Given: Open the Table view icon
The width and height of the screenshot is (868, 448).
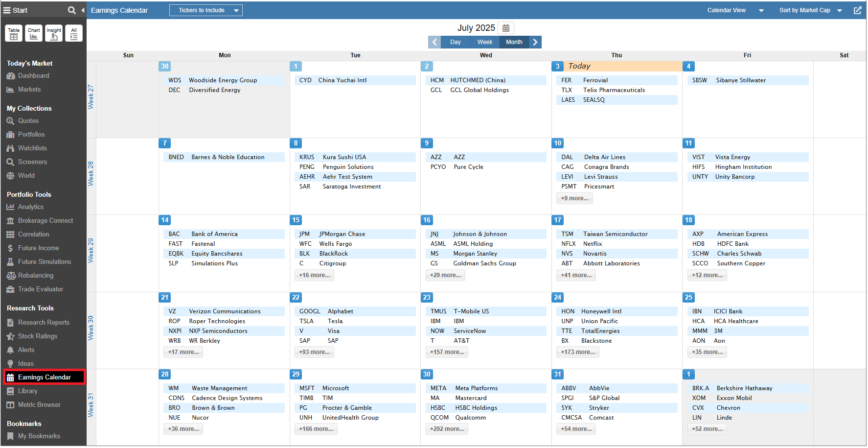Looking at the screenshot, I should click(x=14, y=33).
